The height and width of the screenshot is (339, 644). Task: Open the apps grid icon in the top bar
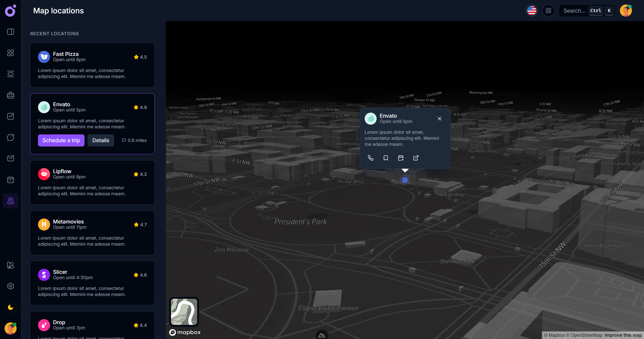coord(548,11)
